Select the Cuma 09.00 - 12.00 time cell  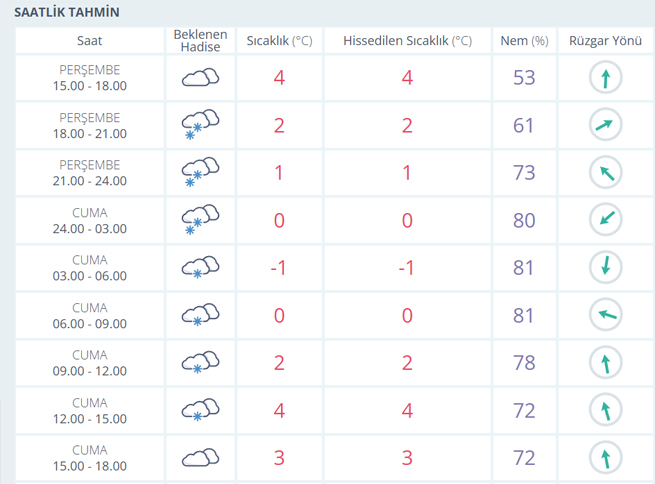click(x=89, y=363)
